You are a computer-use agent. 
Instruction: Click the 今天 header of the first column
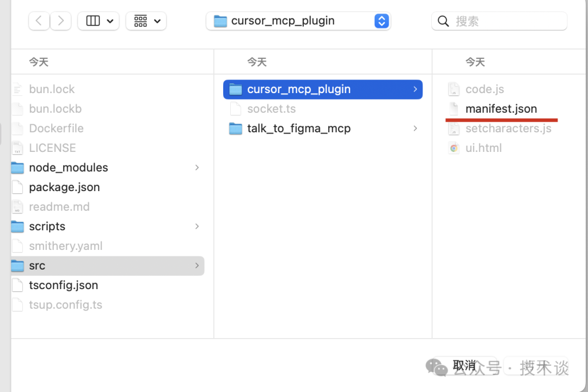pyautogui.click(x=39, y=62)
